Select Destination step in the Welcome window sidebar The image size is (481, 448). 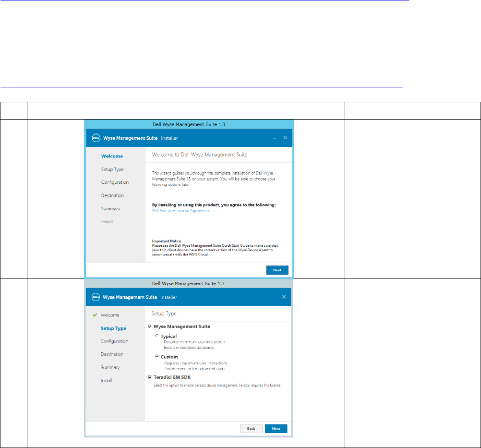point(113,195)
